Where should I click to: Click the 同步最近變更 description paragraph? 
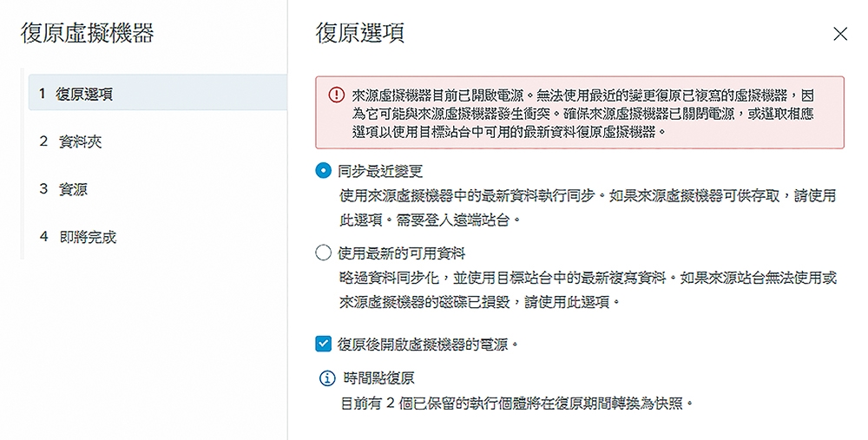coord(588,207)
